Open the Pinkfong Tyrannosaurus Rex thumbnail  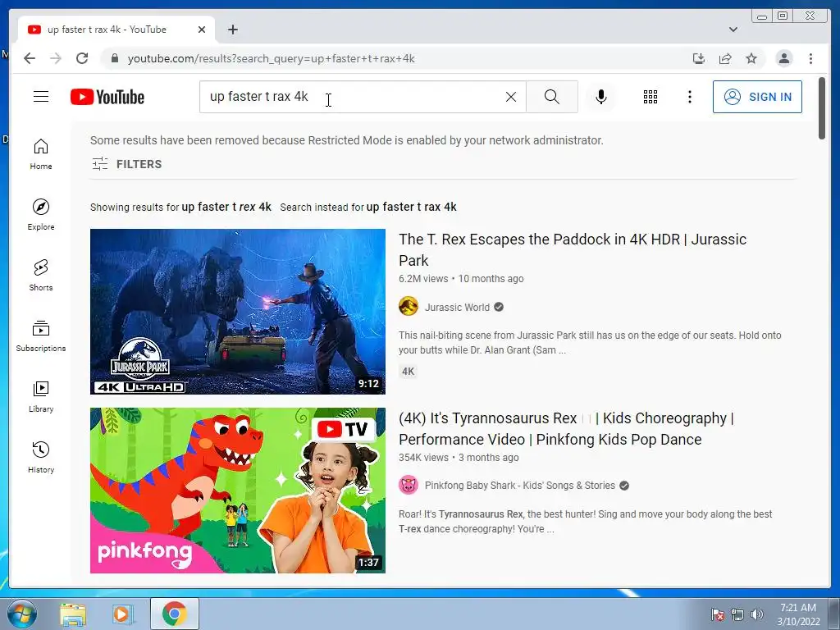pyautogui.click(x=237, y=491)
